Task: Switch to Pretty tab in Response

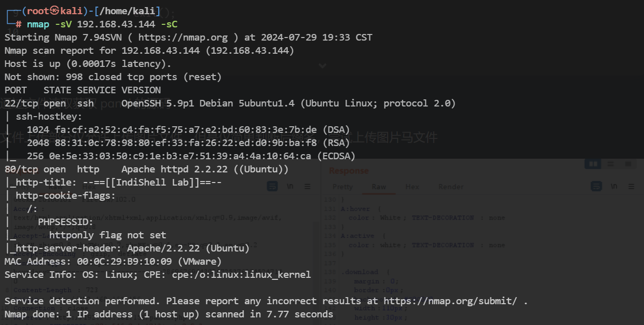Action: (x=342, y=187)
